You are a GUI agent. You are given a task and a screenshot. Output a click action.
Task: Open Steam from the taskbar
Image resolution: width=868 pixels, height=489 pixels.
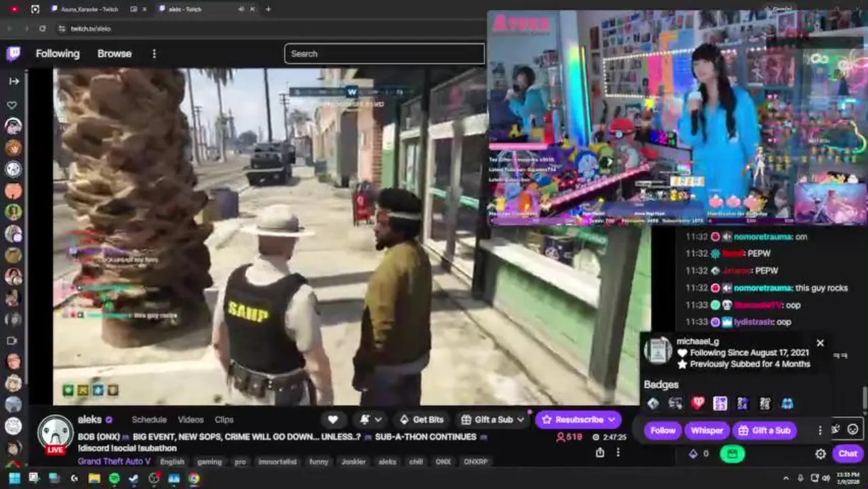tap(134, 478)
